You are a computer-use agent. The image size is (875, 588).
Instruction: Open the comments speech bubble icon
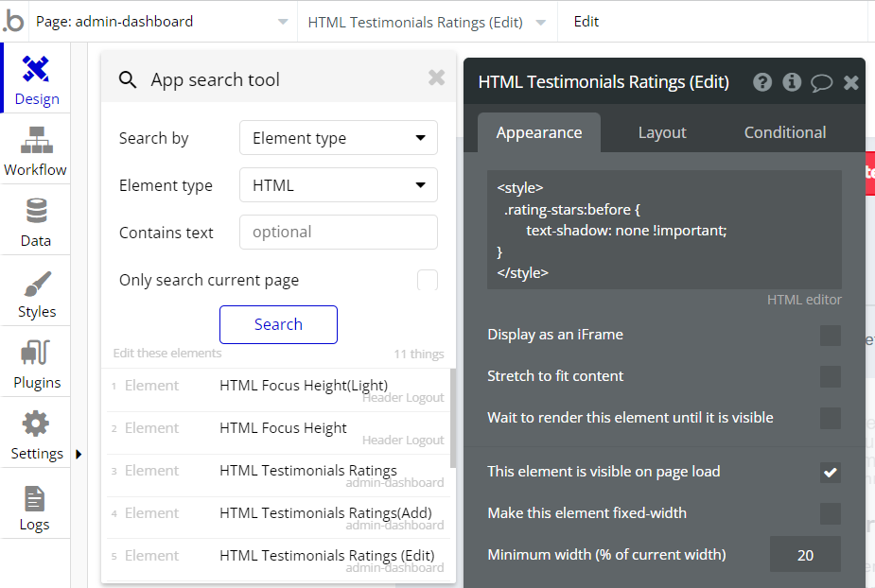click(821, 83)
